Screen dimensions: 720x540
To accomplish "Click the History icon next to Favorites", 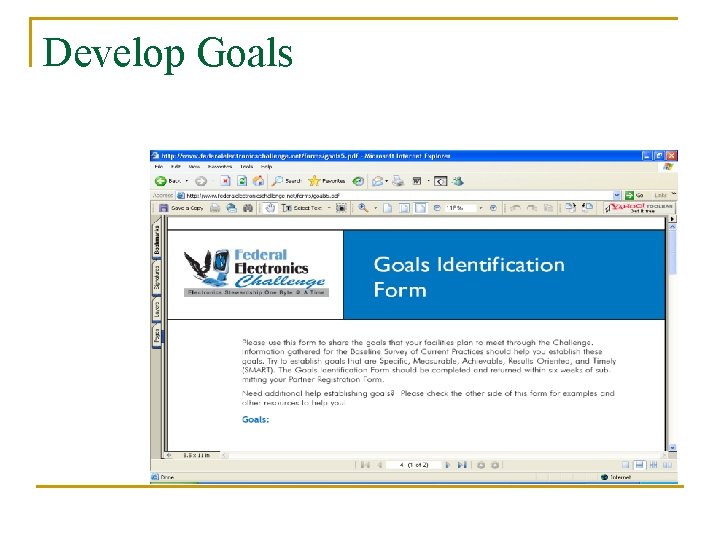I will point(358,181).
